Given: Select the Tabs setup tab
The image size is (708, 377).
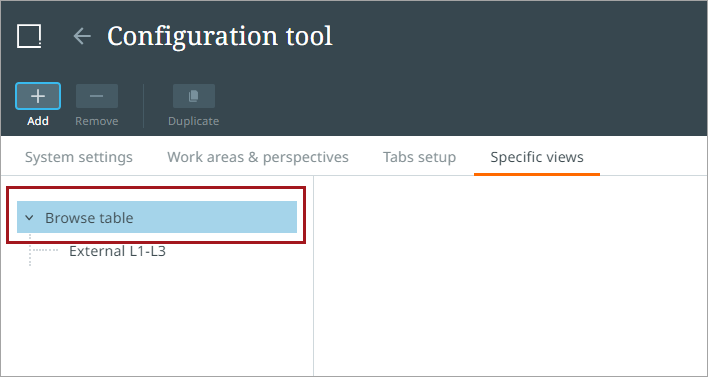Looking at the screenshot, I should pyautogui.click(x=419, y=157).
